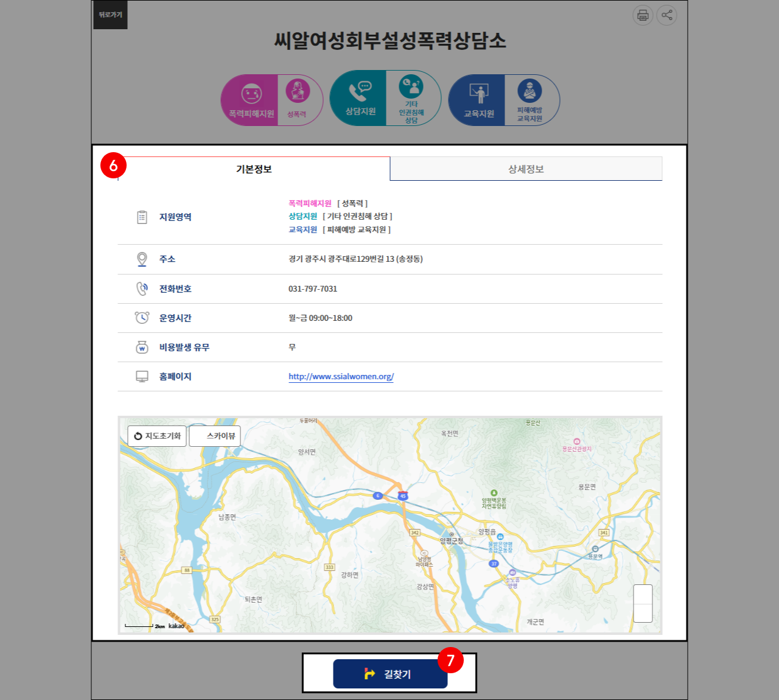
Task: Open the ssialwomen.org homepage link
Action: (341, 376)
